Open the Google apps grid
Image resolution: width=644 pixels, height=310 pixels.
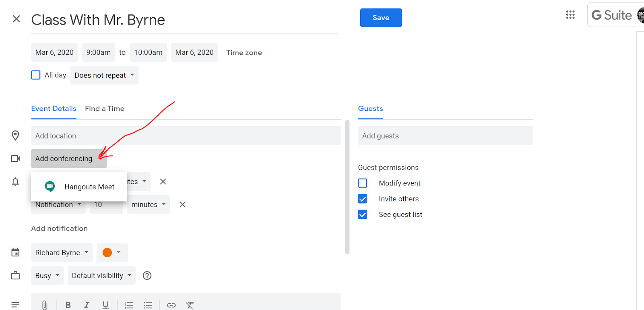click(570, 15)
